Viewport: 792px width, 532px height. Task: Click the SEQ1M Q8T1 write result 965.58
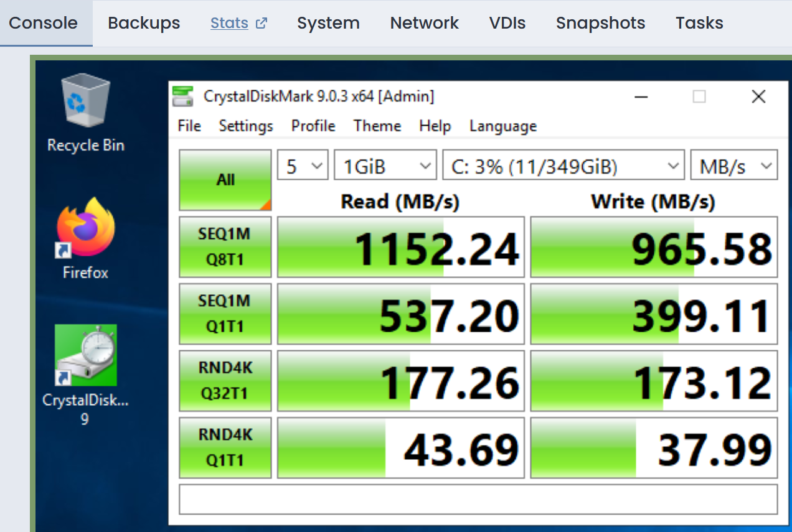(654, 247)
